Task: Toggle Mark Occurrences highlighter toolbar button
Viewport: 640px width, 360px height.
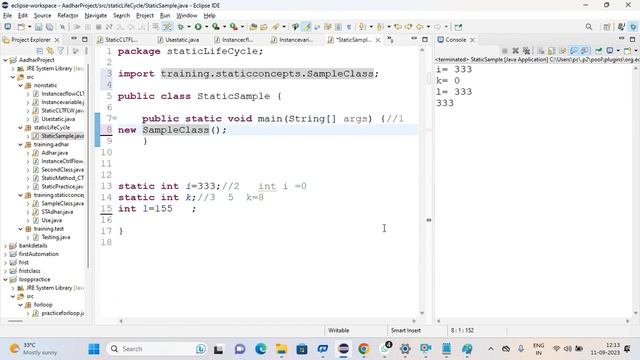Action: click(x=307, y=27)
